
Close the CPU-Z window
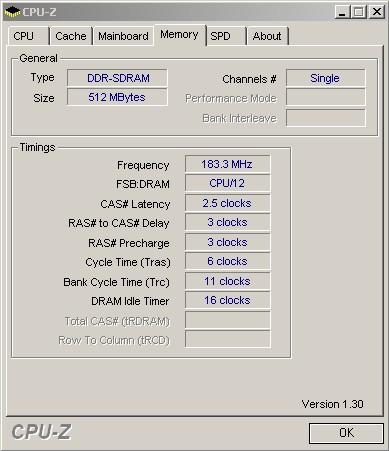click(x=377, y=12)
